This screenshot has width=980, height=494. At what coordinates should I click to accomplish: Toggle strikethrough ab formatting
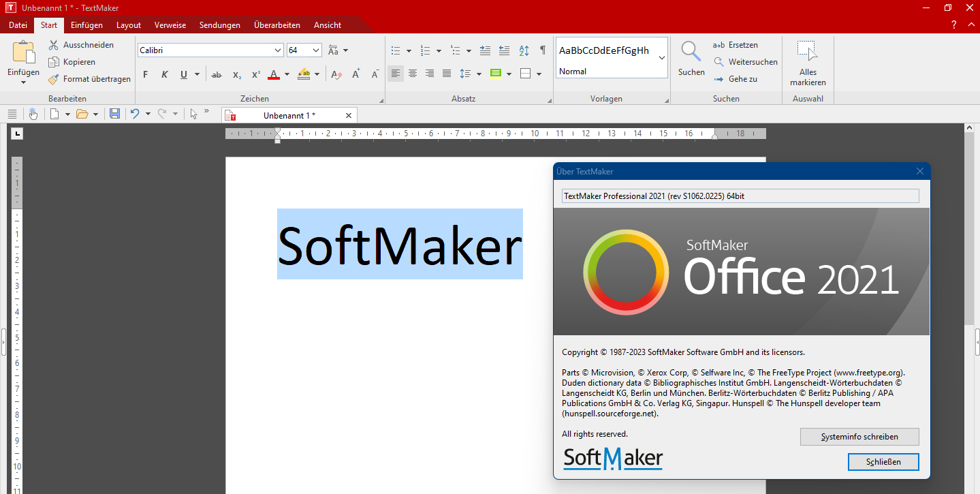217,74
